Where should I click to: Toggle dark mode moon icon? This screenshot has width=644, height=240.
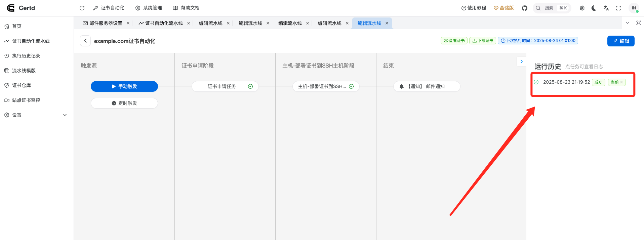594,8
